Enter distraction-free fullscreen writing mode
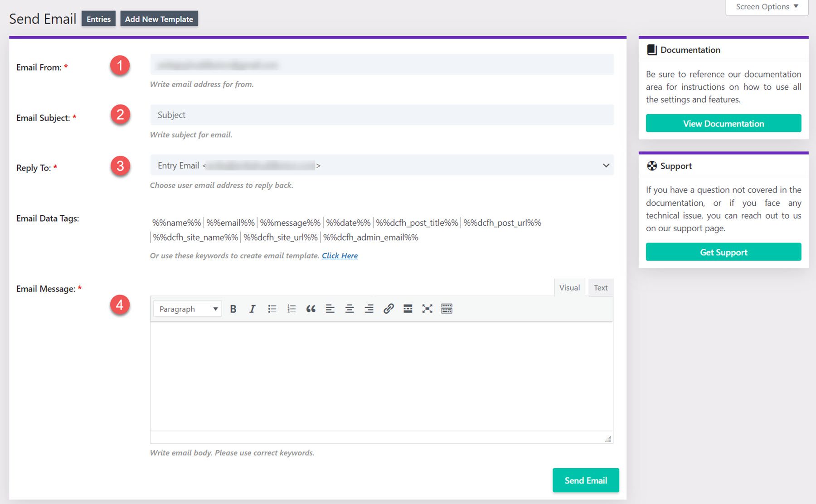The image size is (816, 504). click(x=427, y=309)
